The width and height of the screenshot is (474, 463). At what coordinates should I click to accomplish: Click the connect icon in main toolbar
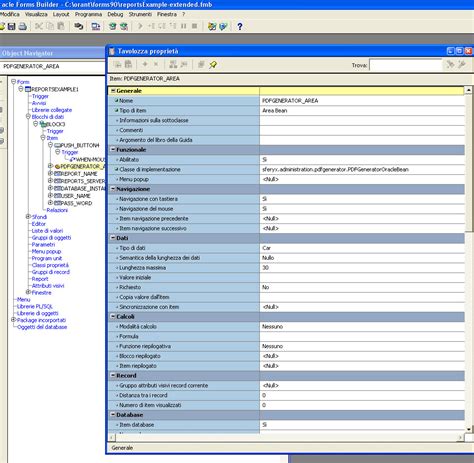coord(79,26)
